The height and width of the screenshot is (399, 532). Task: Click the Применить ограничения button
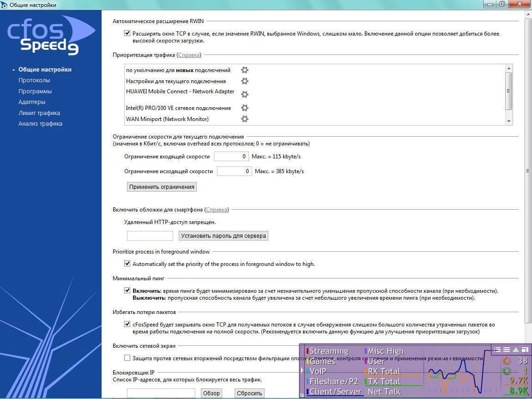click(162, 187)
